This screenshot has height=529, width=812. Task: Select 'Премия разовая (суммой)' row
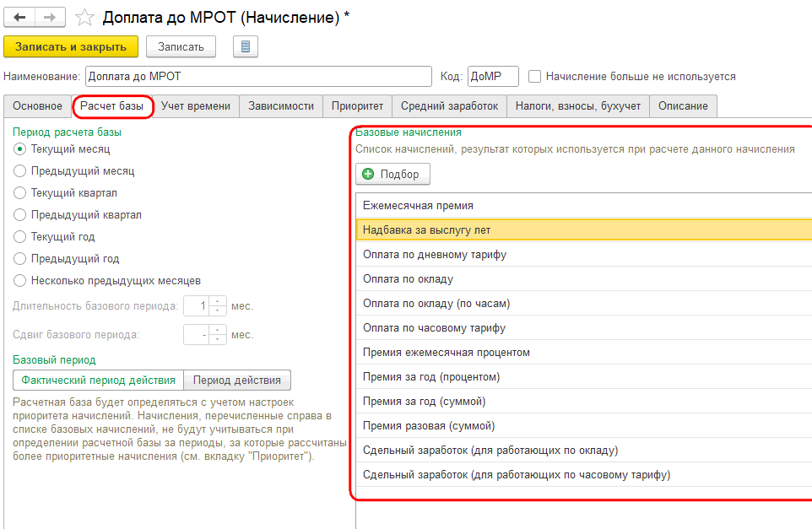[x=584, y=426]
